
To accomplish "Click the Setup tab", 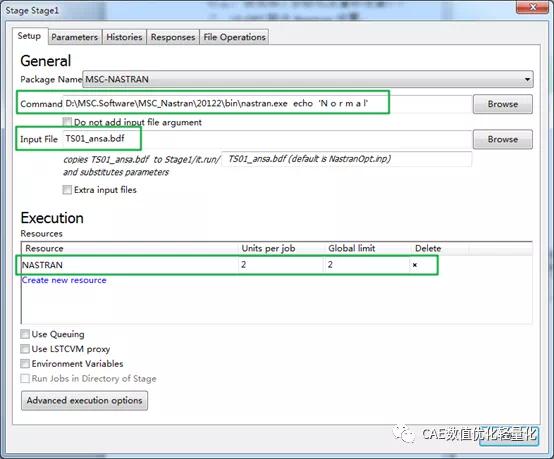I will coord(29,36).
